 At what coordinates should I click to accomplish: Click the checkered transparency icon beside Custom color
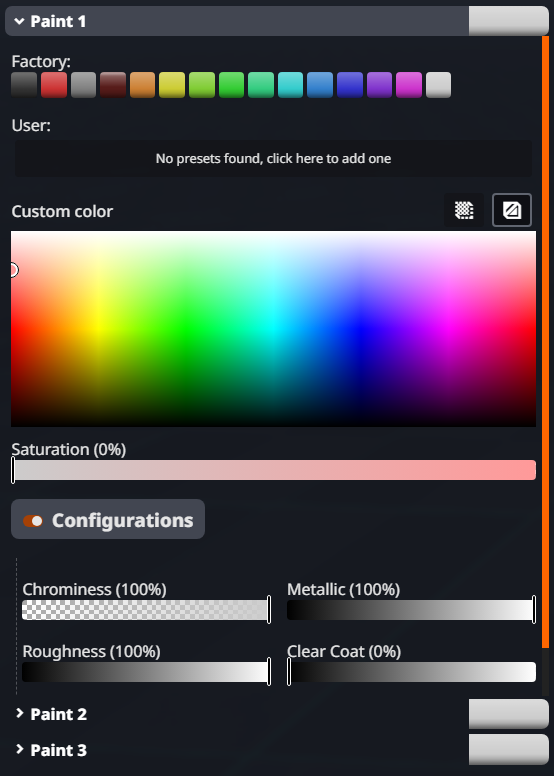(464, 210)
